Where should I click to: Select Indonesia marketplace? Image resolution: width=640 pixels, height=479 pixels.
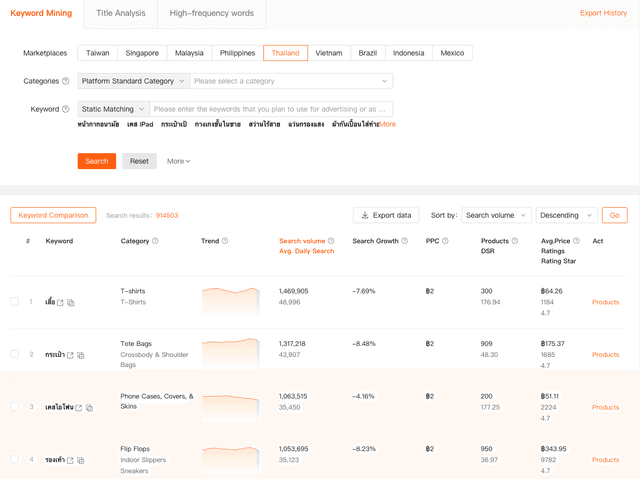coord(409,53)
